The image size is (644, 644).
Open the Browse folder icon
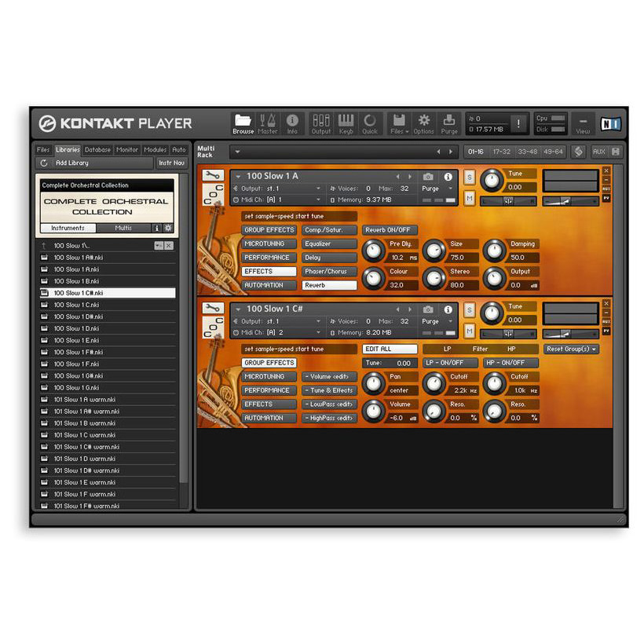[243, 124]
